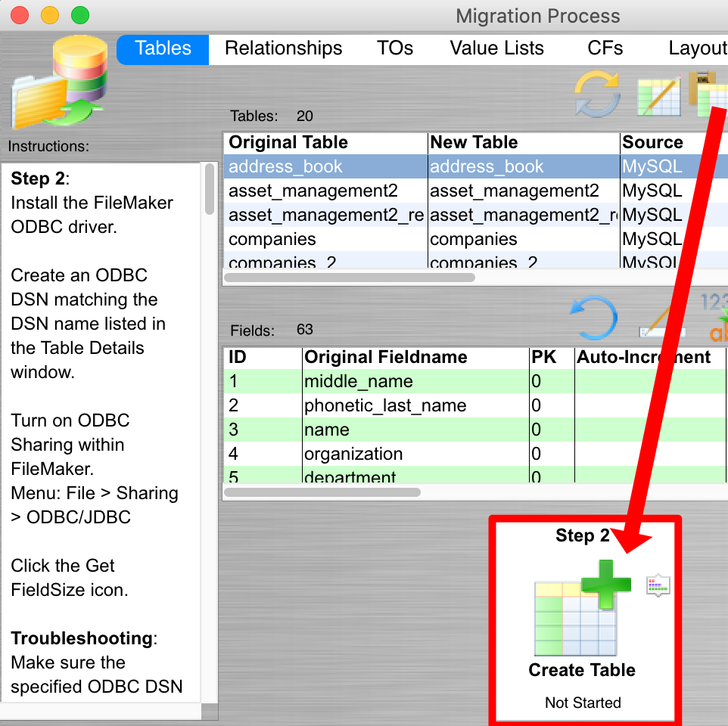
Task: Refresh the Tables list with sync icon
Action: click(x=597, y=95)
